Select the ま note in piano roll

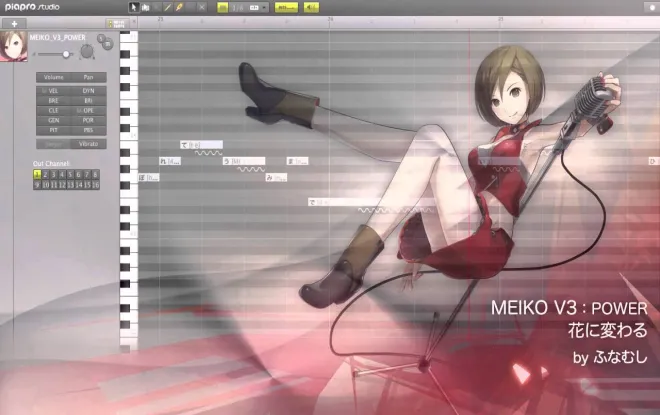(x=297, y=161)
